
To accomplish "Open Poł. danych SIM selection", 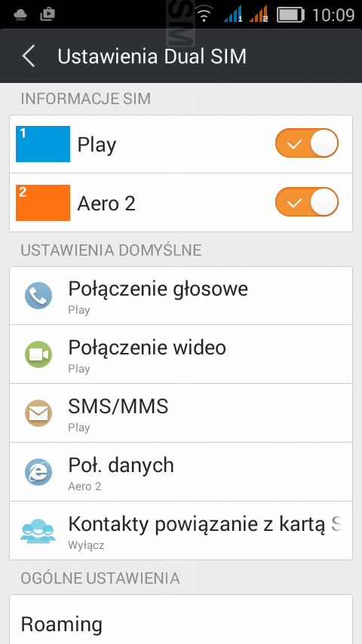I will [181, 472].
